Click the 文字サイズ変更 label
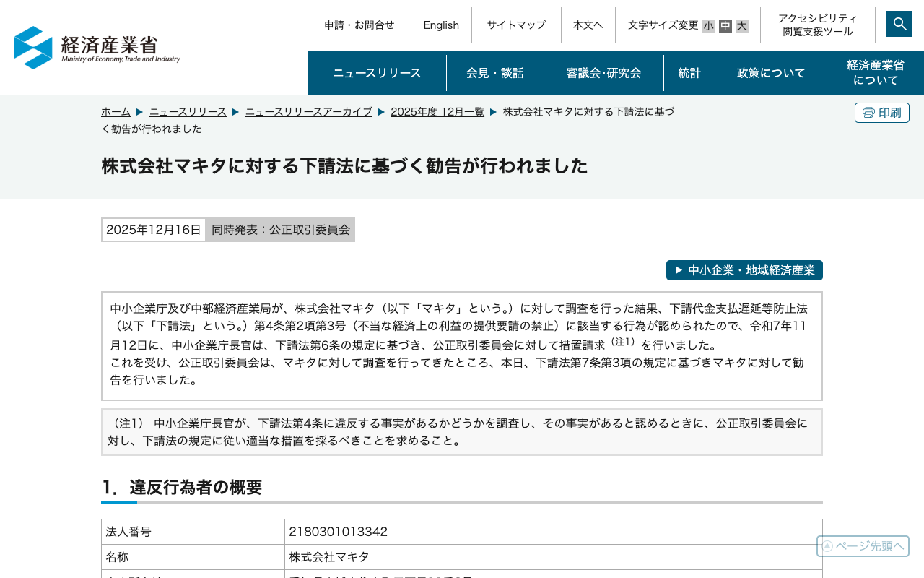The height and width of the screenshot is (578, 924). 663,25
